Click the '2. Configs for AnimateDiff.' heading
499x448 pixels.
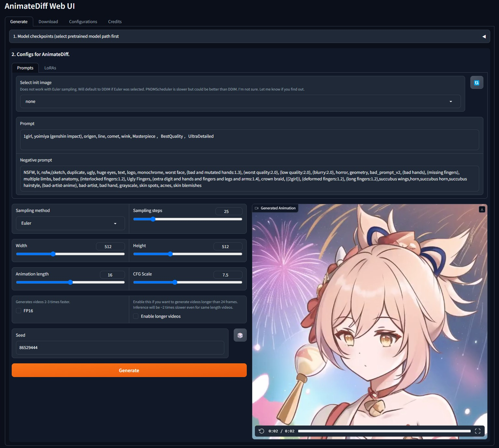tap(40, 54)
